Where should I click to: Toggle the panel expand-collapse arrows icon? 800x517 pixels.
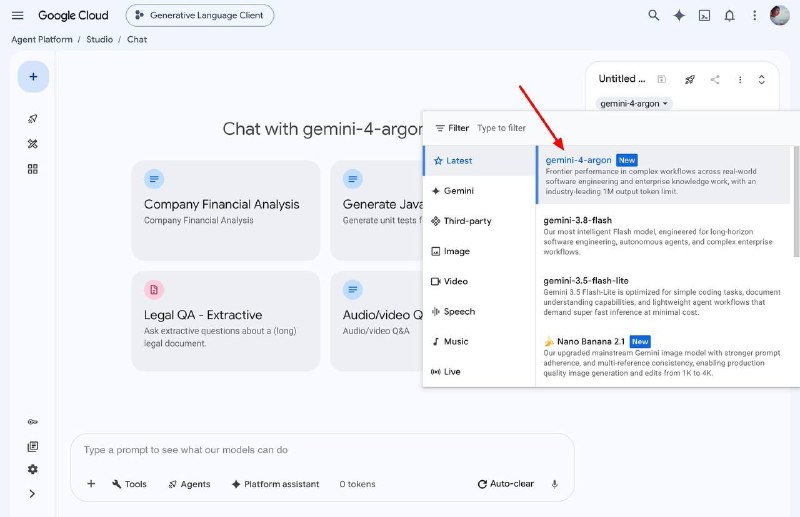click(x=761, y=80)
